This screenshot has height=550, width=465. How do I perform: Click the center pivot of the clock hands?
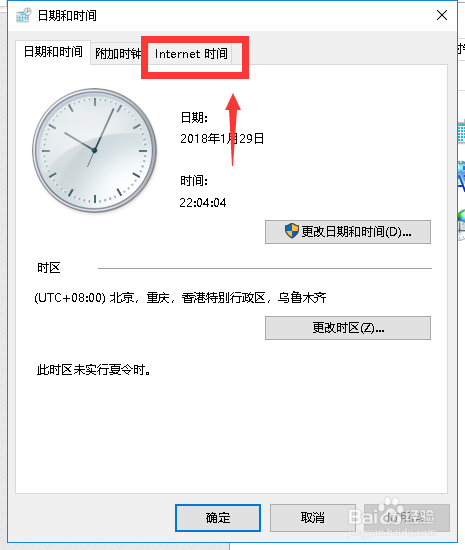point(94,150)
